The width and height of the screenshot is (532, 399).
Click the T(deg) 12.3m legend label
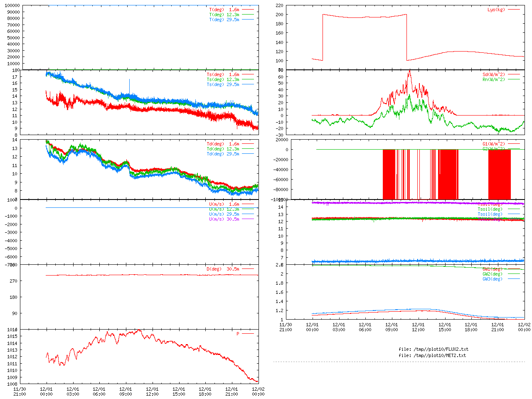pos(224,15)
